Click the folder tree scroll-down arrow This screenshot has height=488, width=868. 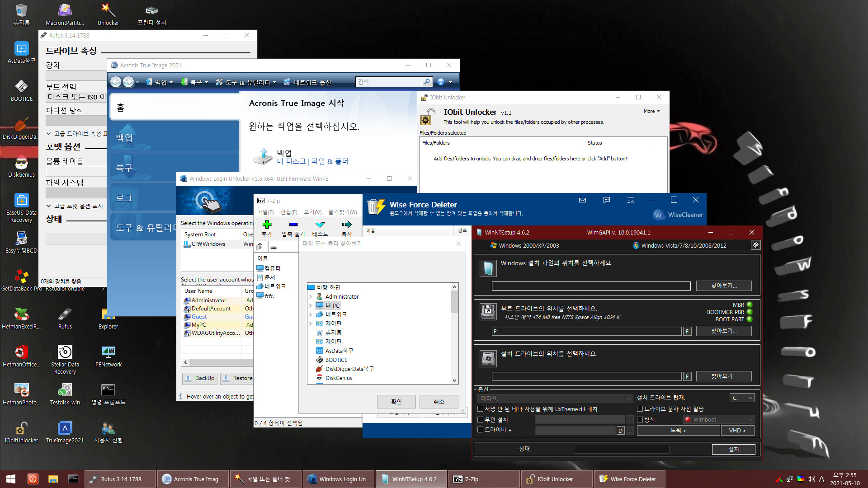pyautogui.click(x=454, y=380)
